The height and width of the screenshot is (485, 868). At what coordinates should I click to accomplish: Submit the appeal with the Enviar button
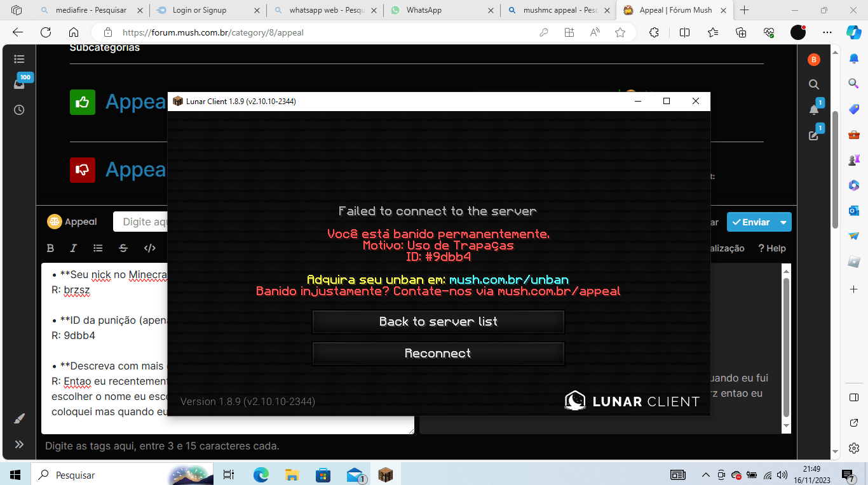(x=751, y=222)
